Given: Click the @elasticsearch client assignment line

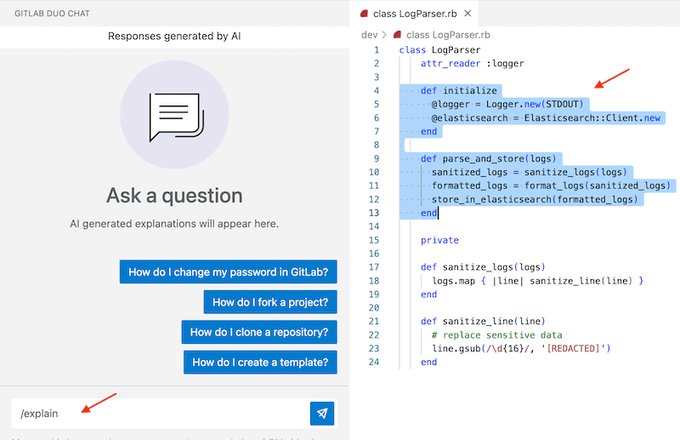Looking at the screenshot, I should pos(546,118).
